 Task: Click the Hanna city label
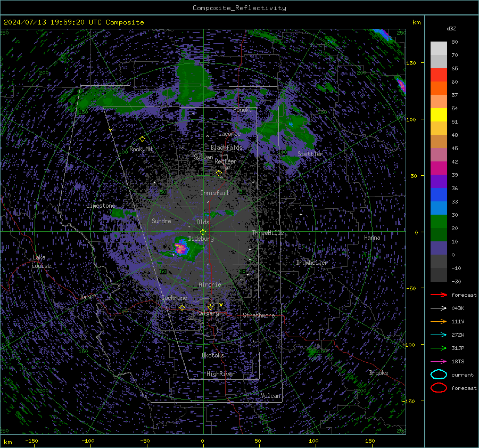(372, 238)
